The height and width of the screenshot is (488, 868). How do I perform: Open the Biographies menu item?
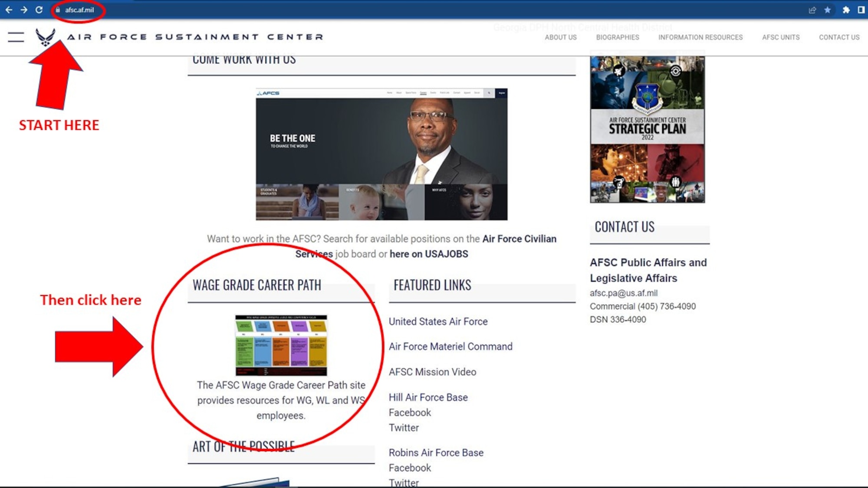[618, 37]
